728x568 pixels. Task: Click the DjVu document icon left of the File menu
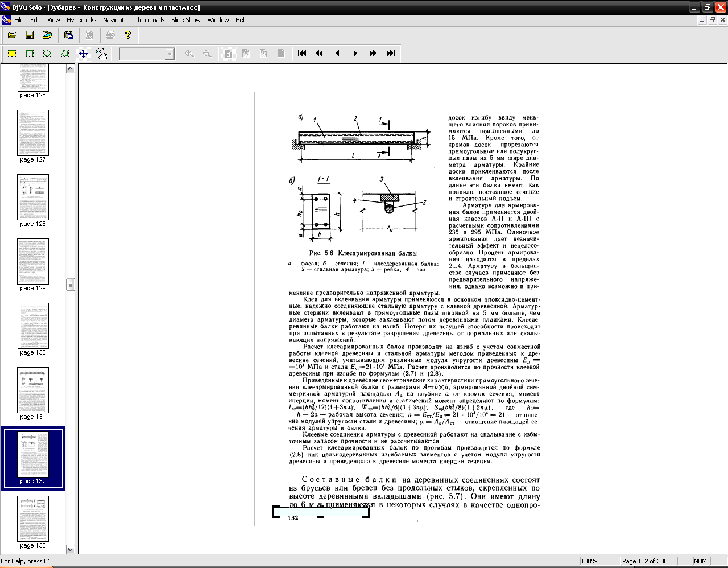pos(6,20)
